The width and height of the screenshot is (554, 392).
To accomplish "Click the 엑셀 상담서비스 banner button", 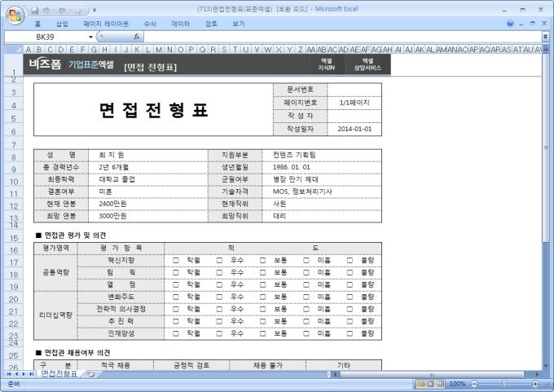I will (x=367, y=64).
